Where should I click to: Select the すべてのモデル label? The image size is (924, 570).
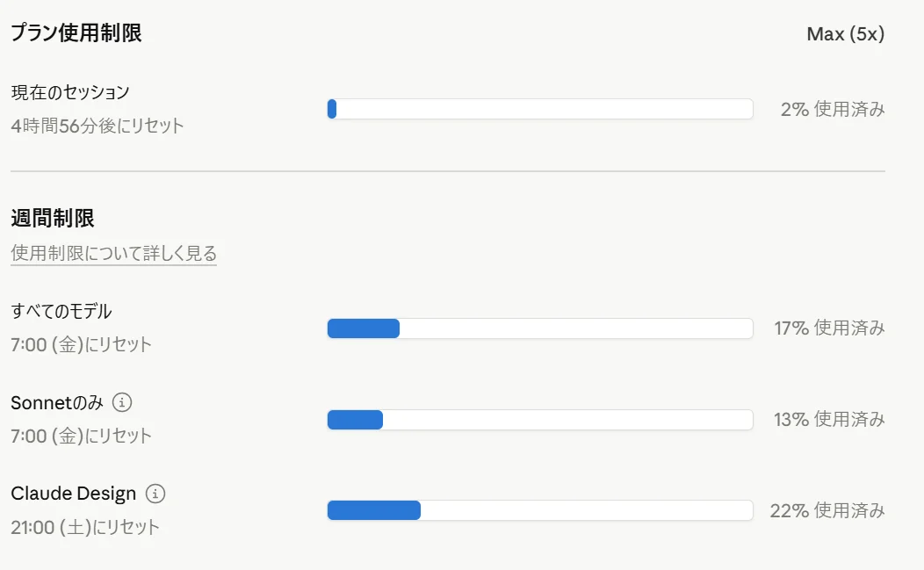(61, 311)
